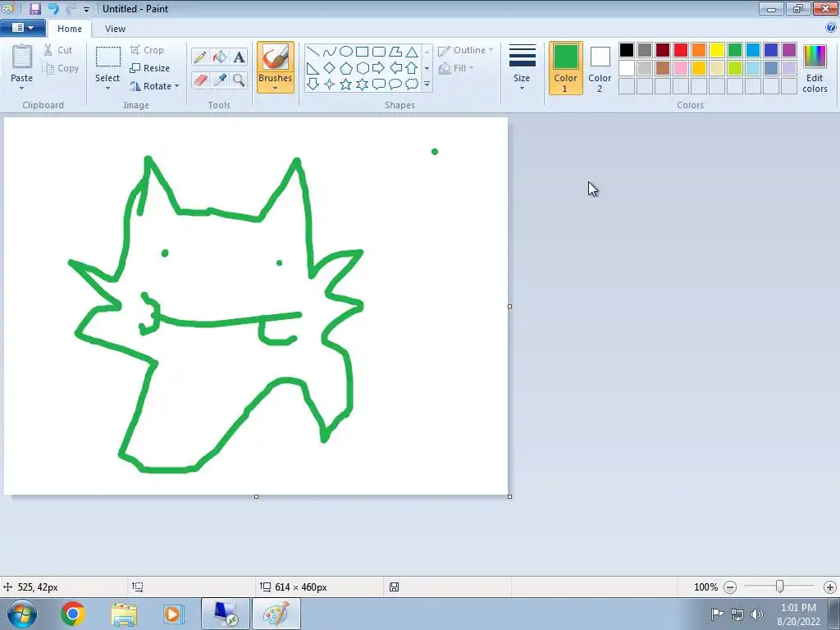
Task: Choose the Five-point star shape
Action: tap(346, 84)
